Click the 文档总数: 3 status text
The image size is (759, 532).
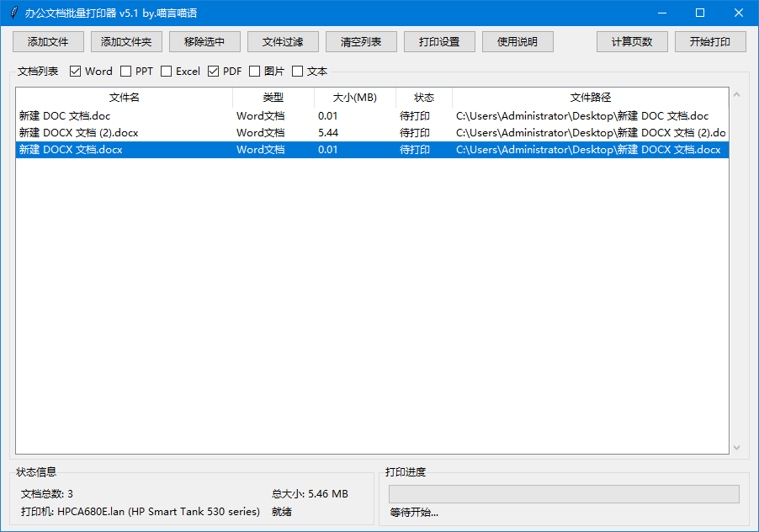click(47, 494)
